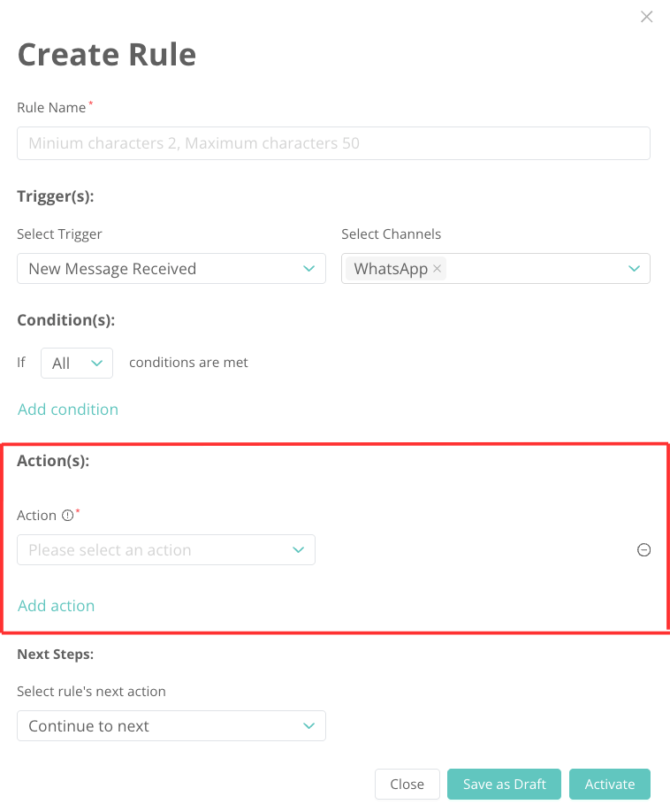Click the arrow on the action selector

(x=299, y=550)
